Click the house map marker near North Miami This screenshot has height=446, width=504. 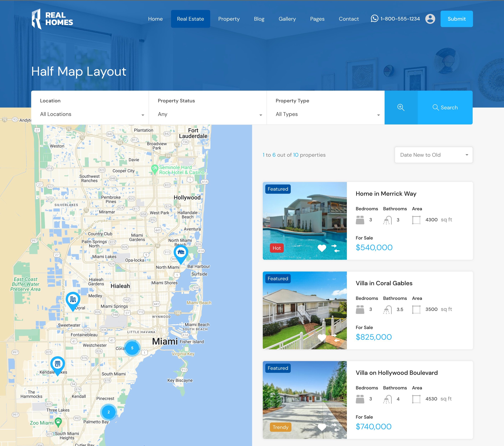click(x=181, y=253)
